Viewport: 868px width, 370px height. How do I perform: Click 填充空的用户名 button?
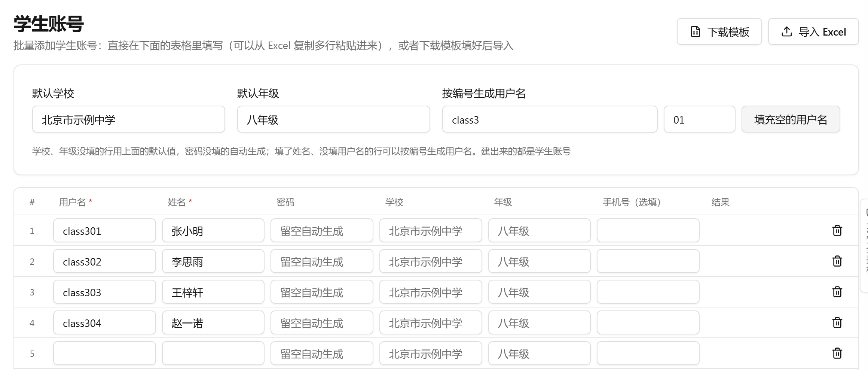tap(791, 119)
